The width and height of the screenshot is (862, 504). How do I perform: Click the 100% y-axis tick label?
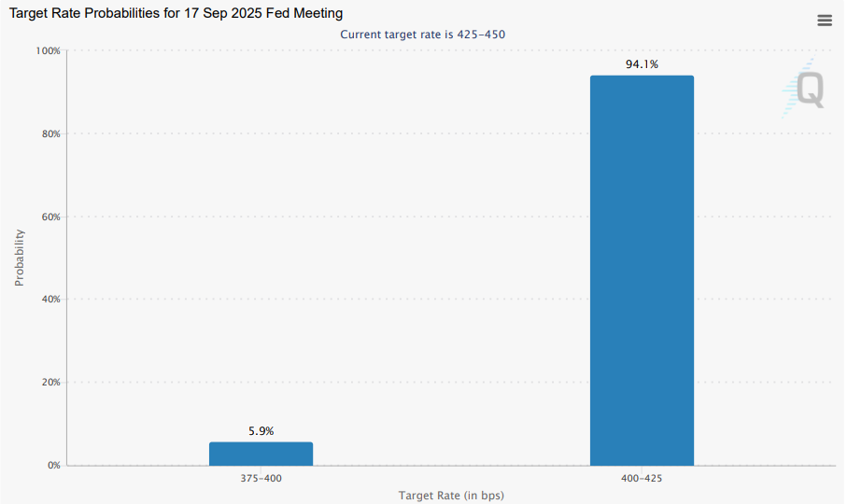47,50
